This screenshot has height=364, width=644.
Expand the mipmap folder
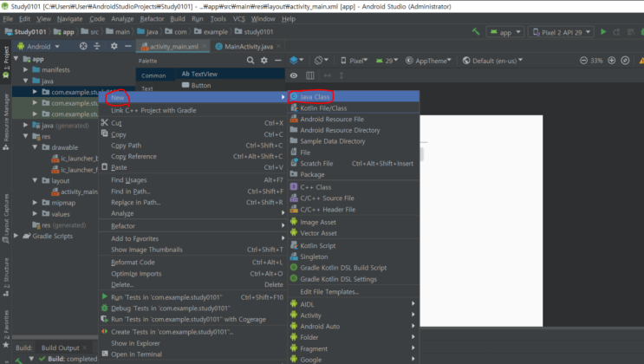(35, 203)
